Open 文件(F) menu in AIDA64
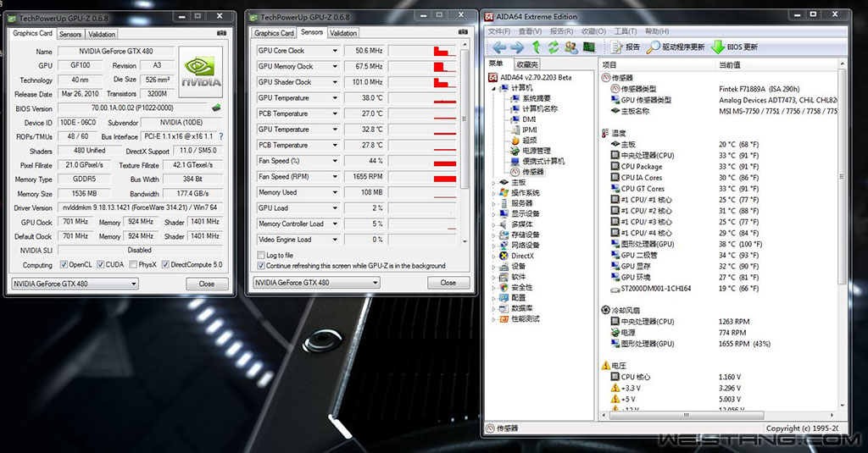 (x=498, y=31)
